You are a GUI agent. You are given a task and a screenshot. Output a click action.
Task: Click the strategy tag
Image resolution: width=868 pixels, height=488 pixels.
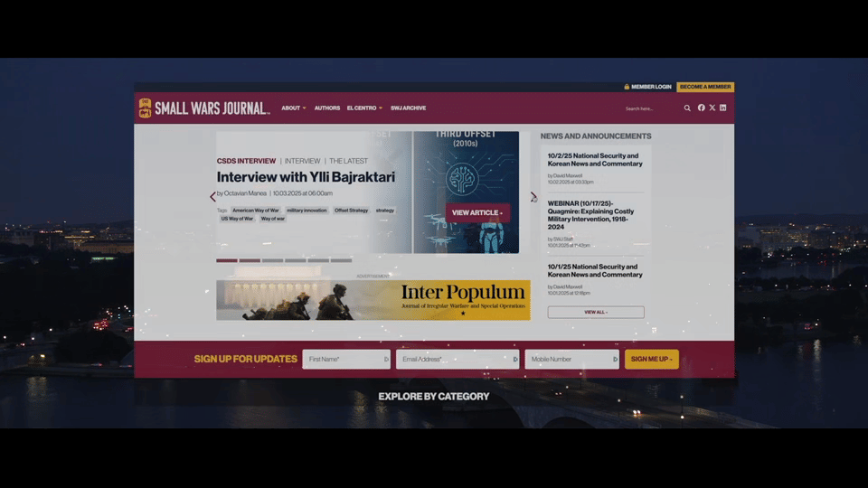[x=385, y=211]
